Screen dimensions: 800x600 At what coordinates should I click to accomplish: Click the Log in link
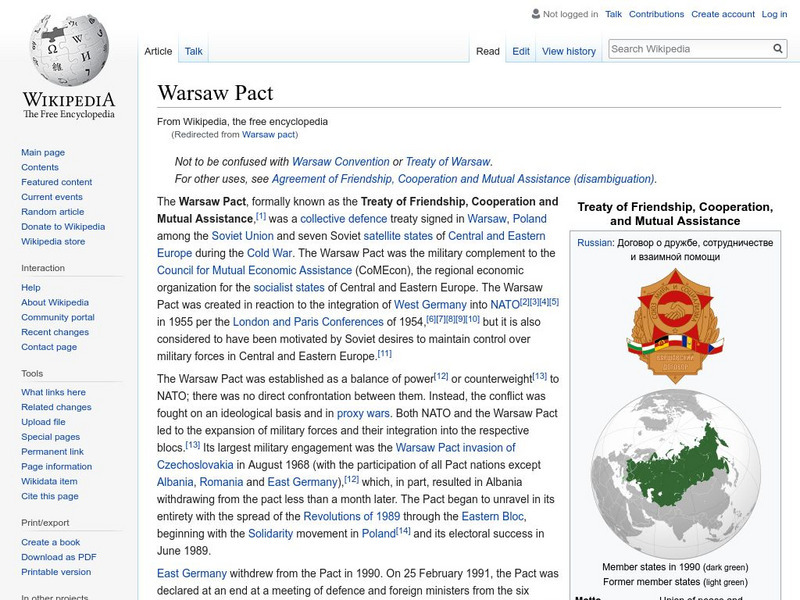tap(774, 14)
